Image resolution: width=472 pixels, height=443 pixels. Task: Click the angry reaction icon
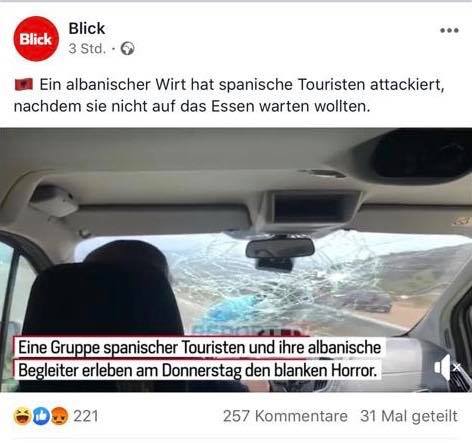(59, 416)
